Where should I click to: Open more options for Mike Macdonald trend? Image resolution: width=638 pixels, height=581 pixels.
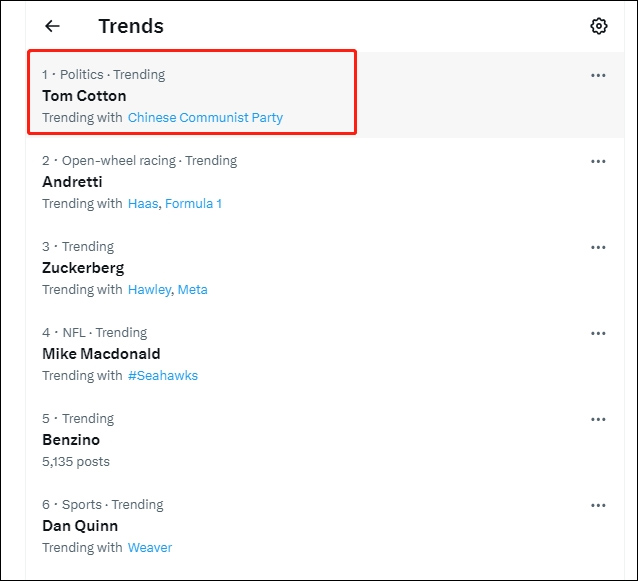(598, 334)
